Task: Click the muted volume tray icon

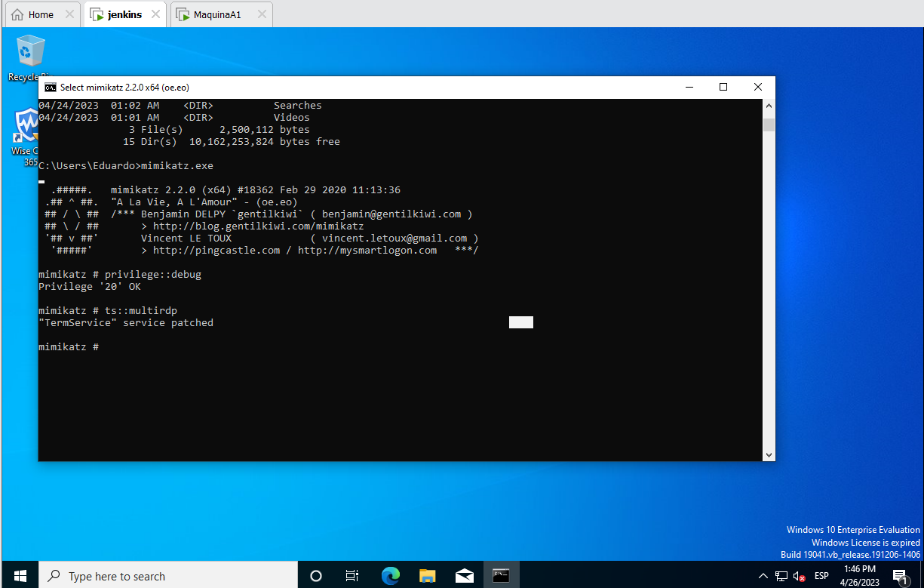Action: pyautogui.click(x=800, y=576)
